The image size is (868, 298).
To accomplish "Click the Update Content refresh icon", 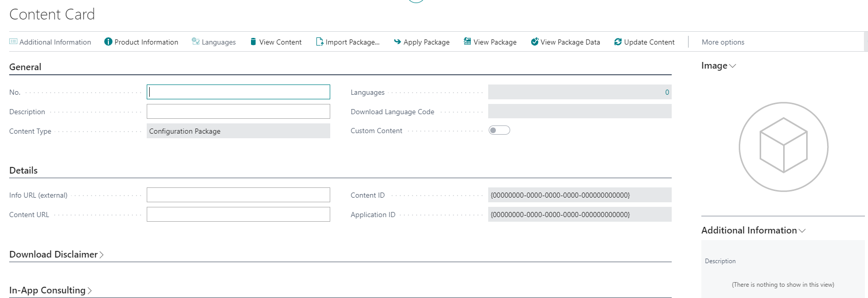I will [618, 42].
